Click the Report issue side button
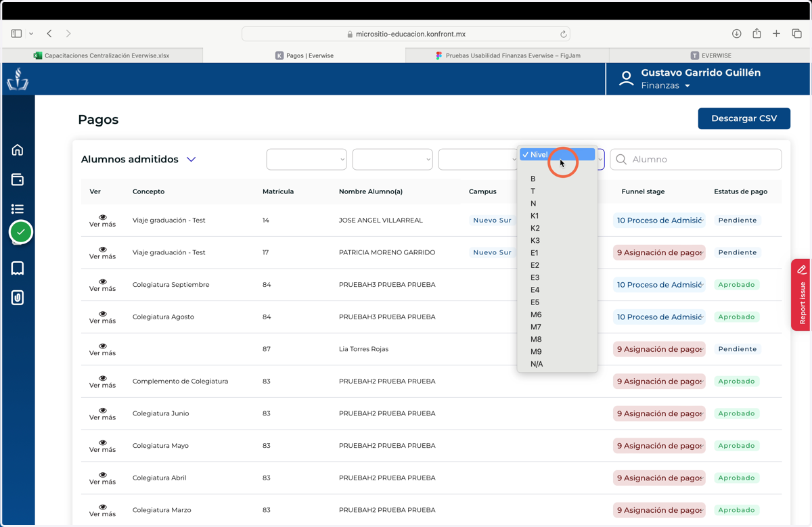This screenshot has height=527, width=812. (x=801, y=295)
